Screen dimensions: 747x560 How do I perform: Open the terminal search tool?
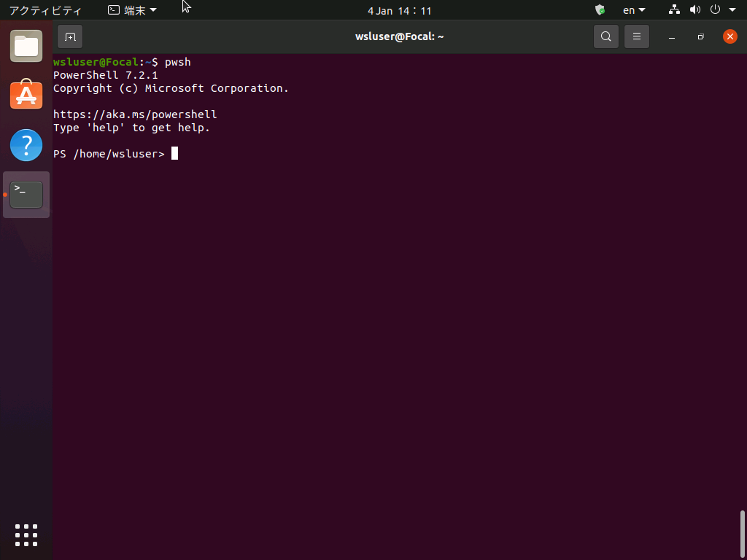pos(606,36)
